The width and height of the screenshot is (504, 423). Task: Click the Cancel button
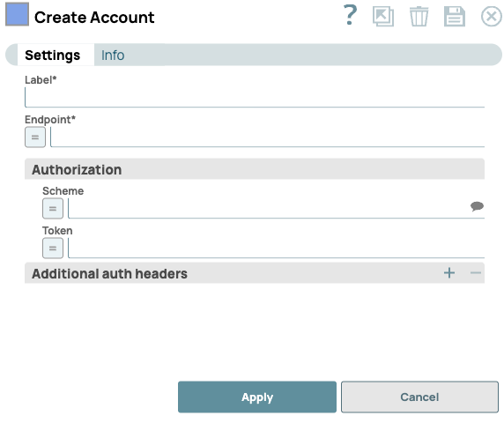419,397
